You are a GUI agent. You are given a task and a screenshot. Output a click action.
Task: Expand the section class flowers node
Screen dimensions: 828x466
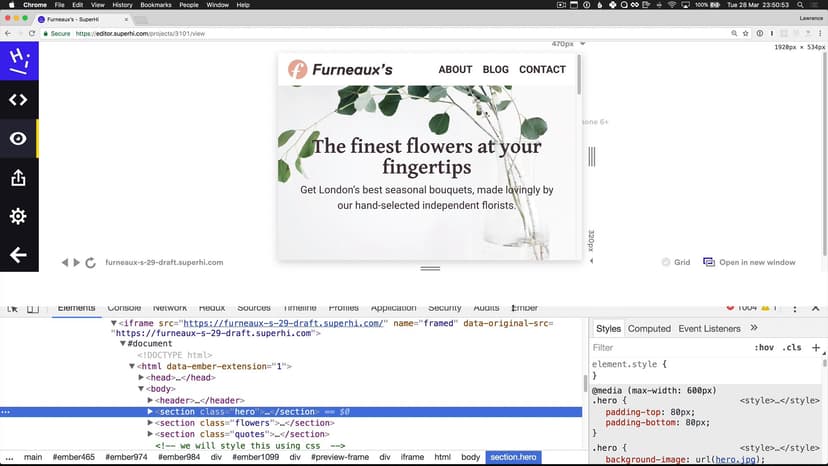151,423
